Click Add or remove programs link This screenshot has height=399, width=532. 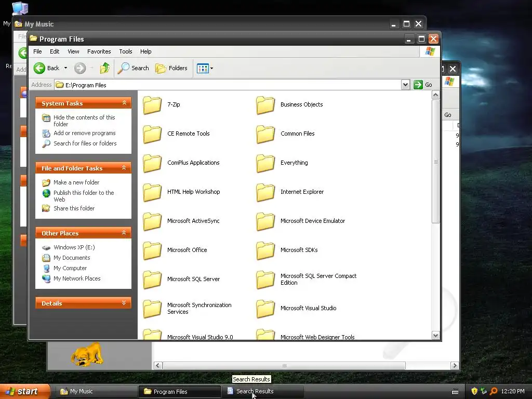85,134
